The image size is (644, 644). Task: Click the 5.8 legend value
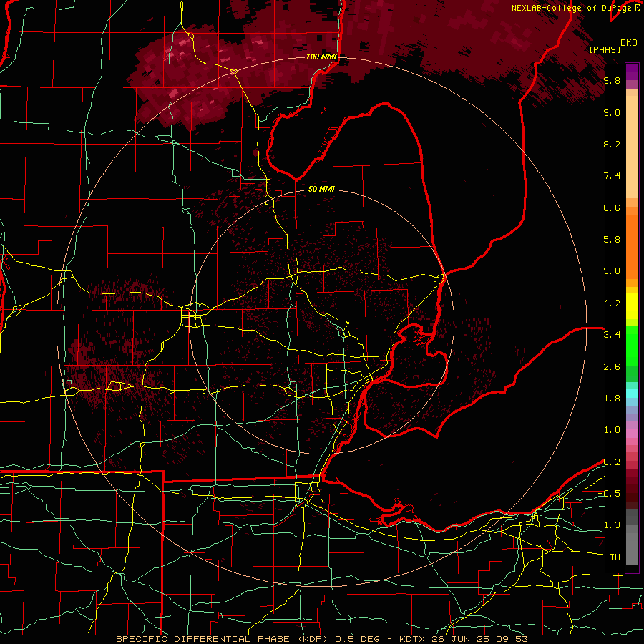[612, 240]
